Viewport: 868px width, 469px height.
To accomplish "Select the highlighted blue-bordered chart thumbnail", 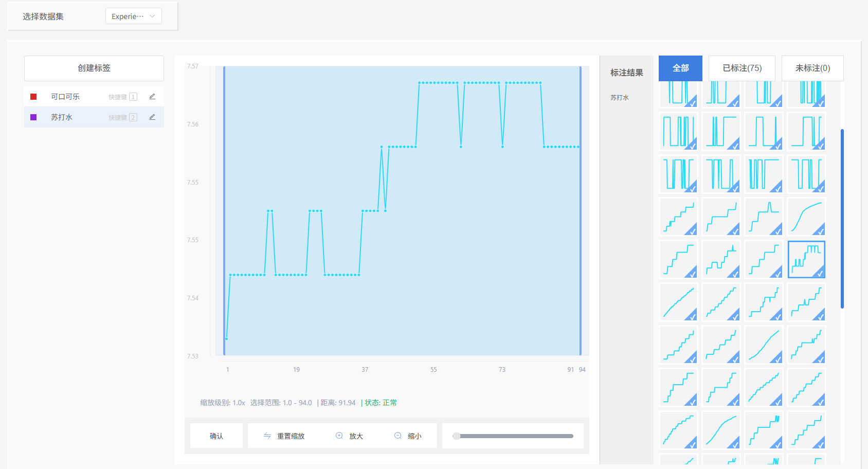I will [x=806, y=259].
